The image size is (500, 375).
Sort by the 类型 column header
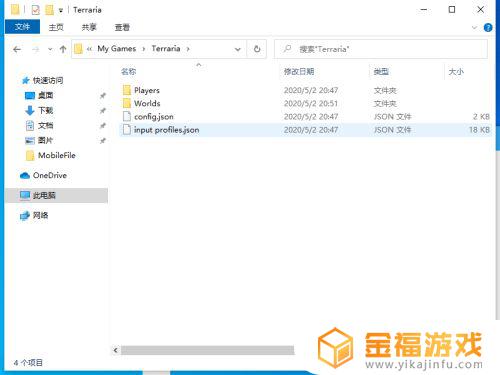coord(381,71)
